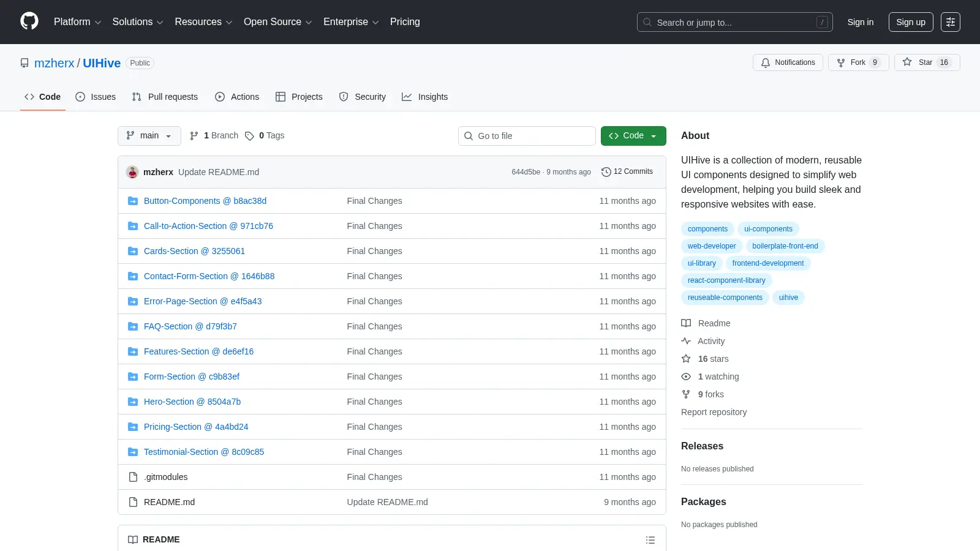Open Report repository link
The height and width of the screenshot is (551, 980).
point(714,412)
